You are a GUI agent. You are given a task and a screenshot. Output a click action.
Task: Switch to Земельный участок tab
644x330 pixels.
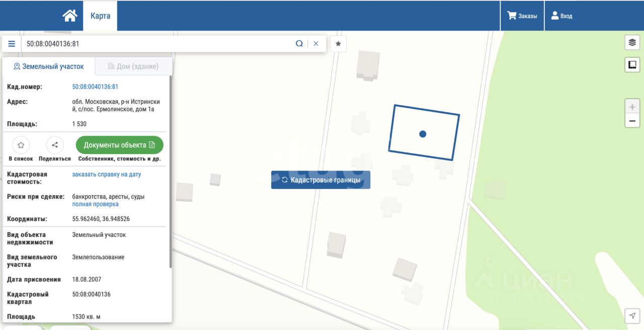49,66
